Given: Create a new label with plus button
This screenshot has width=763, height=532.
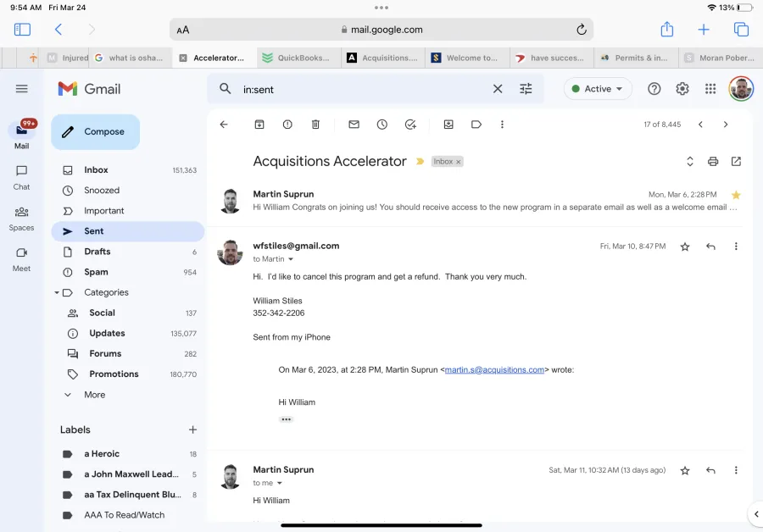Looking at the screenshot, I should [192, 429].
